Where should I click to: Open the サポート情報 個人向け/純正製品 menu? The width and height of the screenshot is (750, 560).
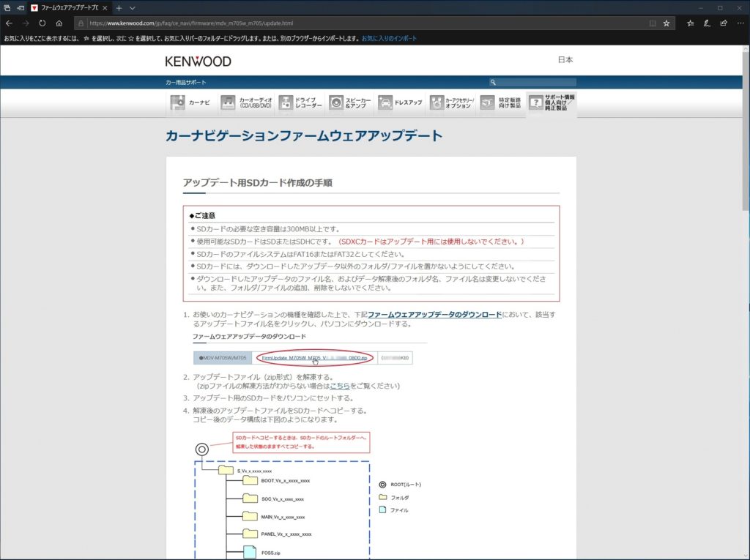(x=552, y=102)
